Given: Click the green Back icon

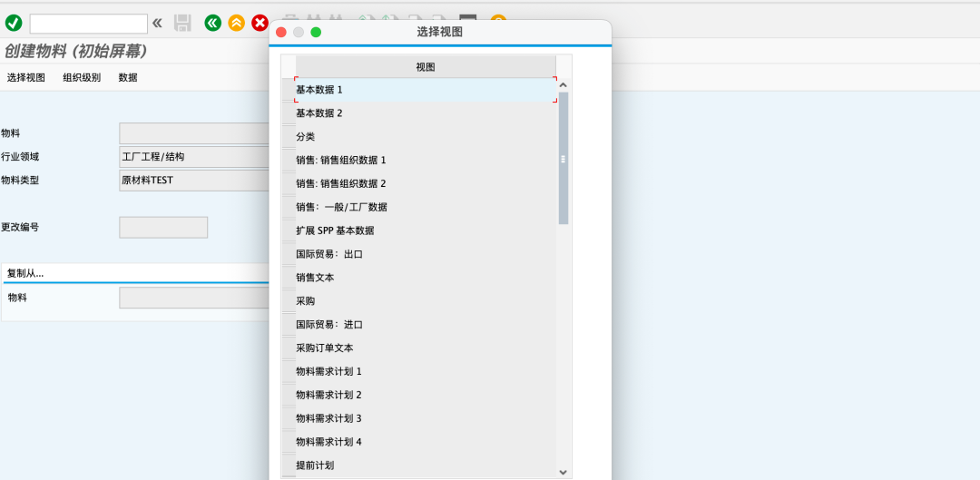Looking at the screenshot, I should coord(213,24).
